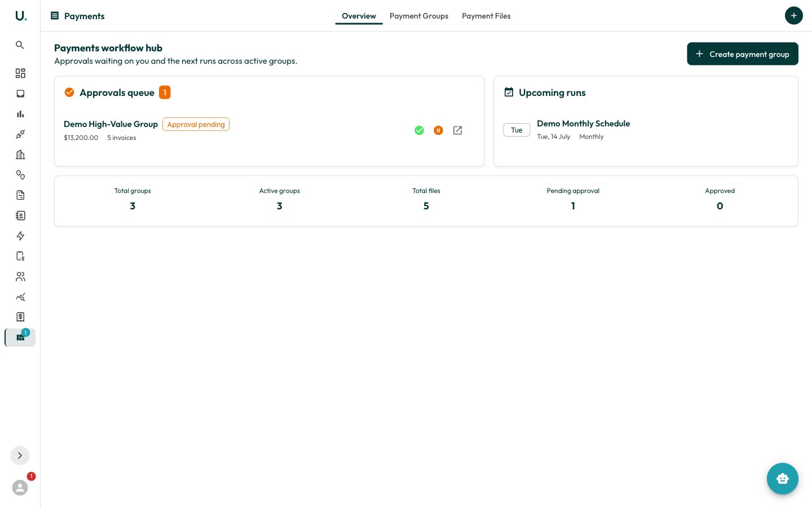Click the Approval pending status tag
812x508 pixels.
pyautogui.click(x=196, y=124)
